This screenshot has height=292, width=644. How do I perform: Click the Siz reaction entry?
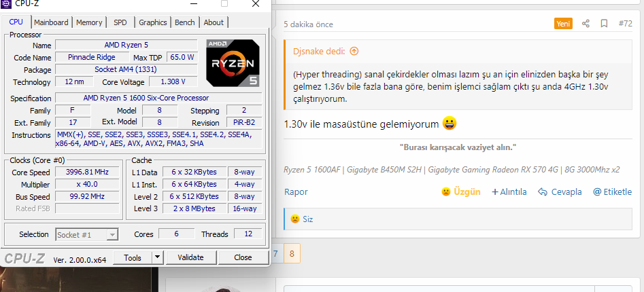point(307,219)
